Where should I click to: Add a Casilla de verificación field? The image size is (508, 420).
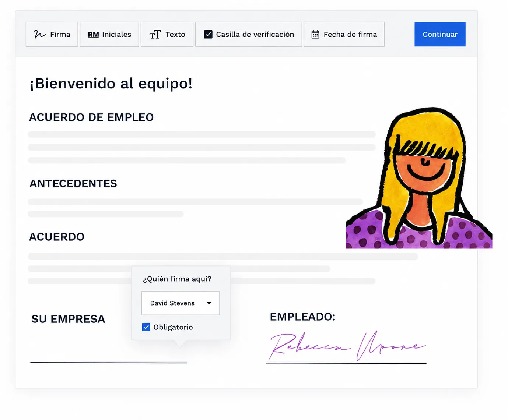tap(249, 34)
